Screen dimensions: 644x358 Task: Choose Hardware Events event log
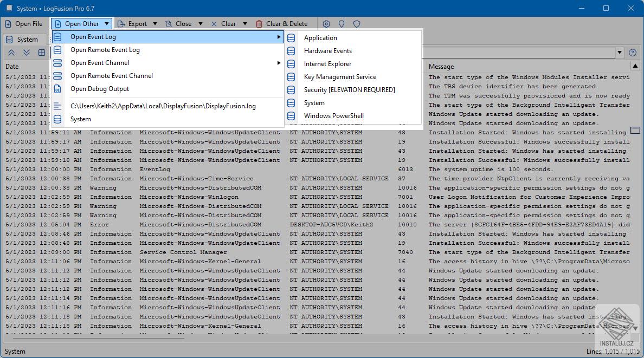click(x=353, y=51)
